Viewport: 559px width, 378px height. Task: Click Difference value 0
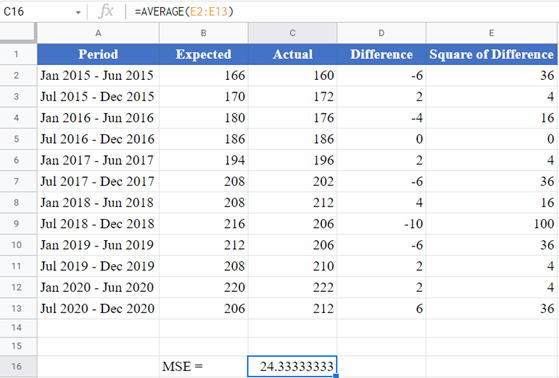(x=381, y=139)
